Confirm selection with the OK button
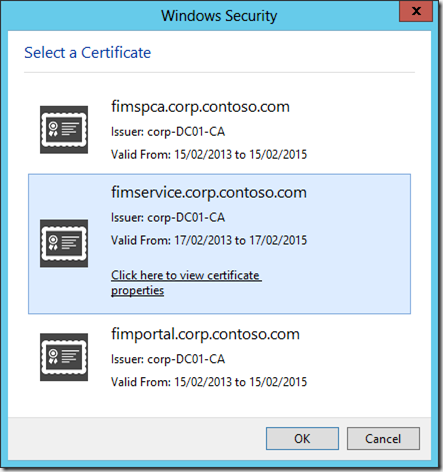 [302, 439]
